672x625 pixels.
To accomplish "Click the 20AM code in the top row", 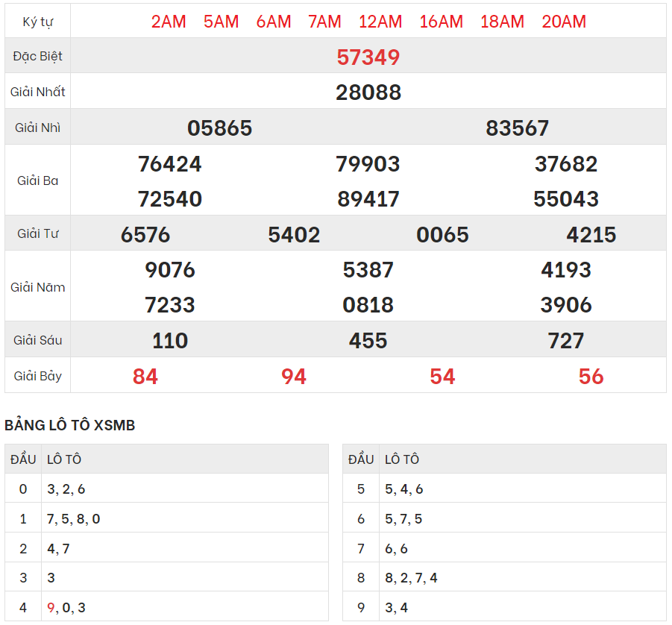I will 564,22.
